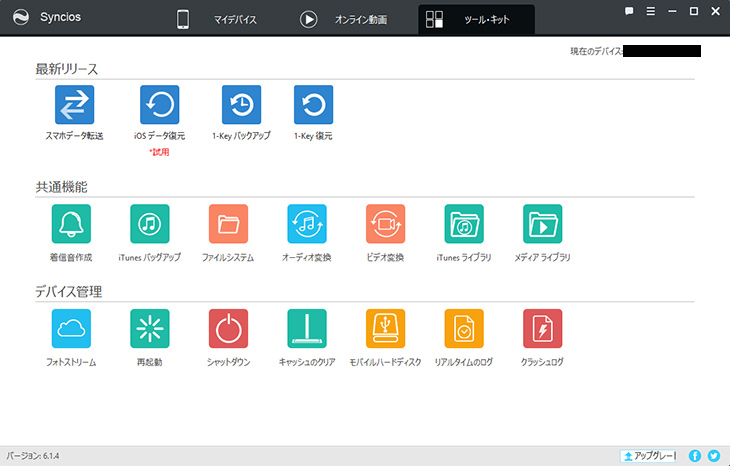The height and width of the screenshot is (466, 730).
Task: Open モバイルハードディスク USB disk tool
Action: point(385,328)
